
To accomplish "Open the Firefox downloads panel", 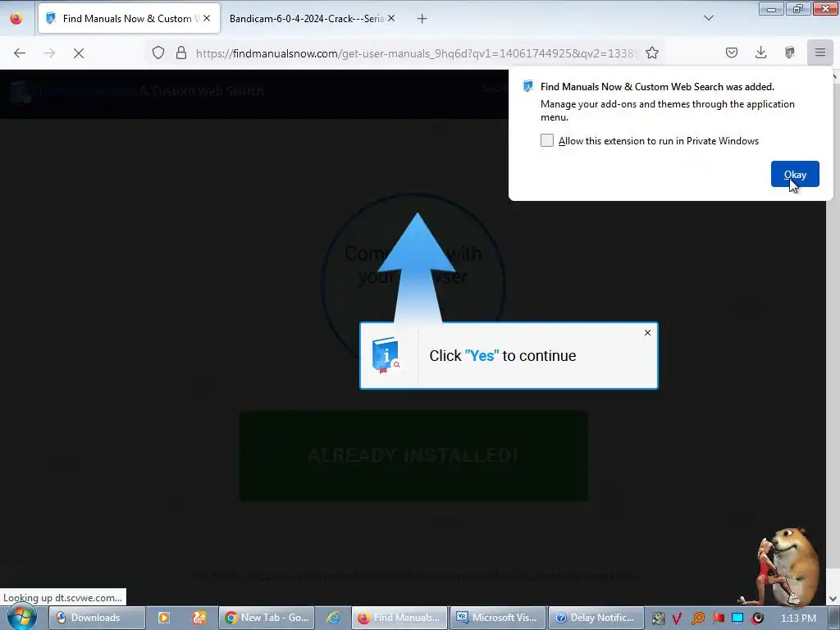I will 760,52.
